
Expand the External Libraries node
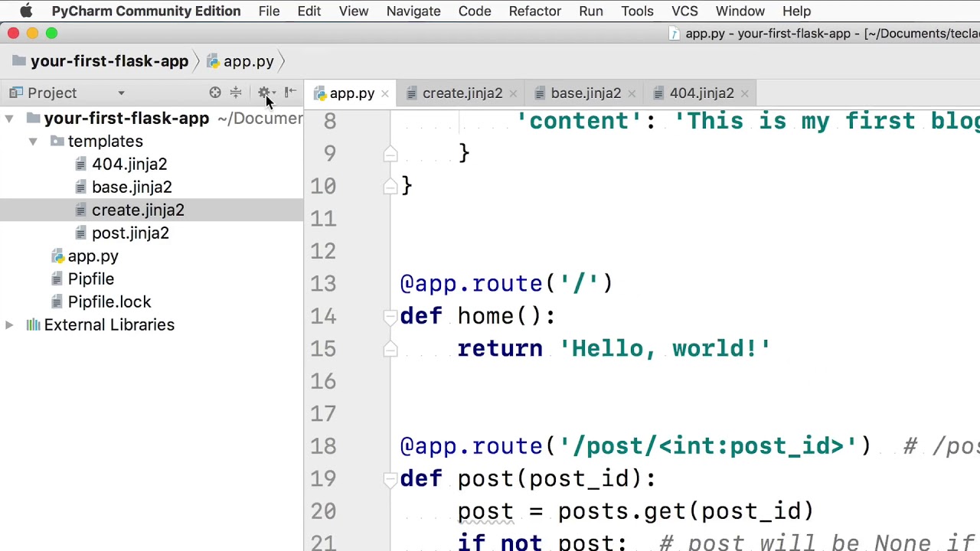point(9,324)
